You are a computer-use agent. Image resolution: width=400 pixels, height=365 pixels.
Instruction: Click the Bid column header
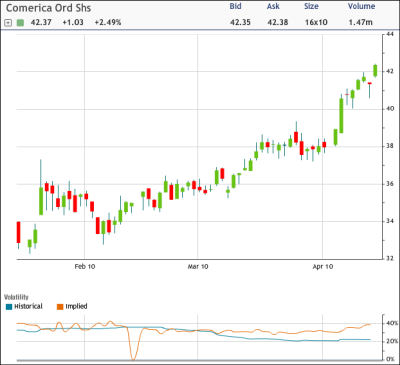235,6
